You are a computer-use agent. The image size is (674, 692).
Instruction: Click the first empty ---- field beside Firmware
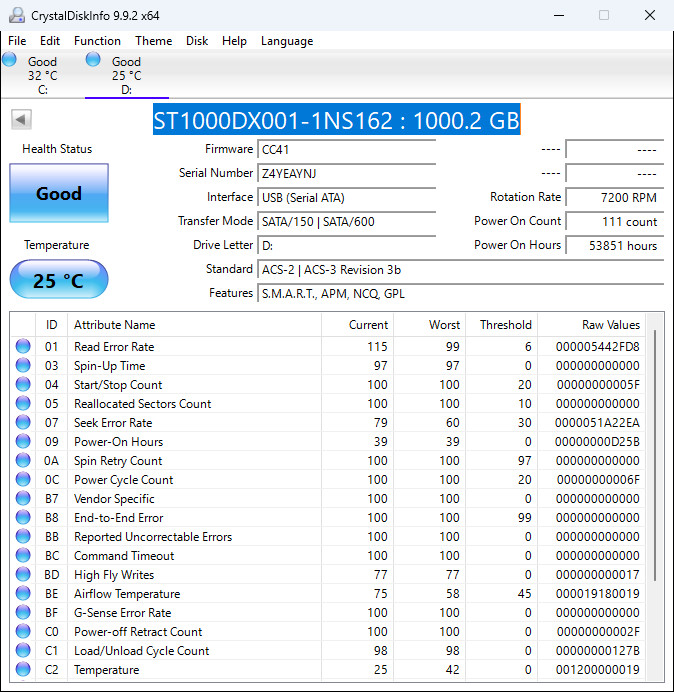click(615, 149)
